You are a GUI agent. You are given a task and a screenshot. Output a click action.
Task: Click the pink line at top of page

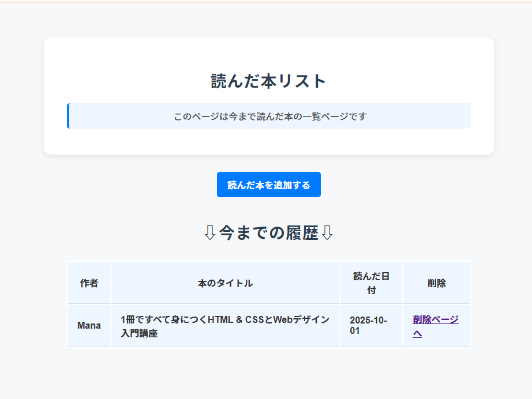266,2
